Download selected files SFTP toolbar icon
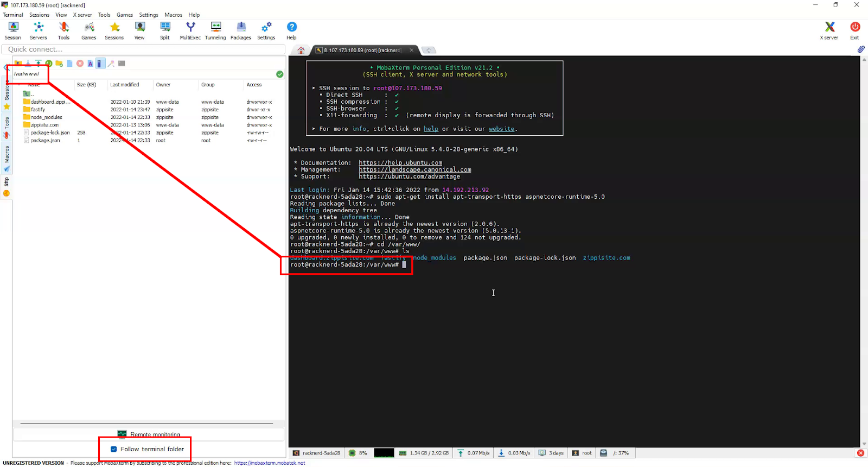The image size is (868, 467). click(28, 64)
